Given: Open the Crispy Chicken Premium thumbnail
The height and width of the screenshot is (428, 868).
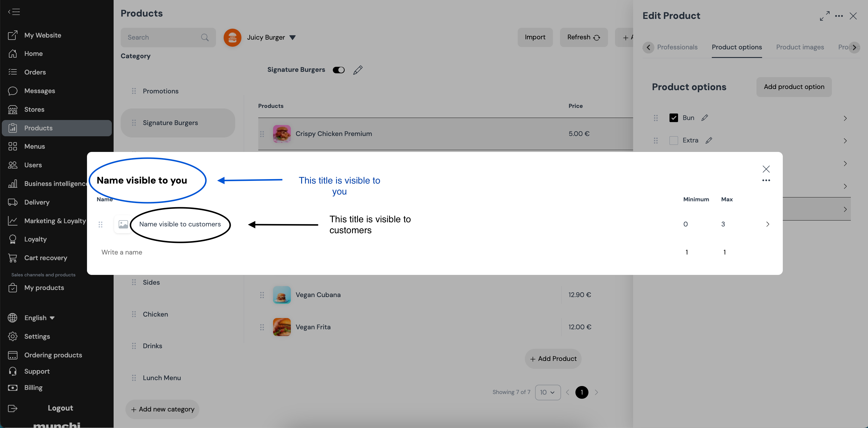Looking at the screenshot, I should tap(281, 134).
